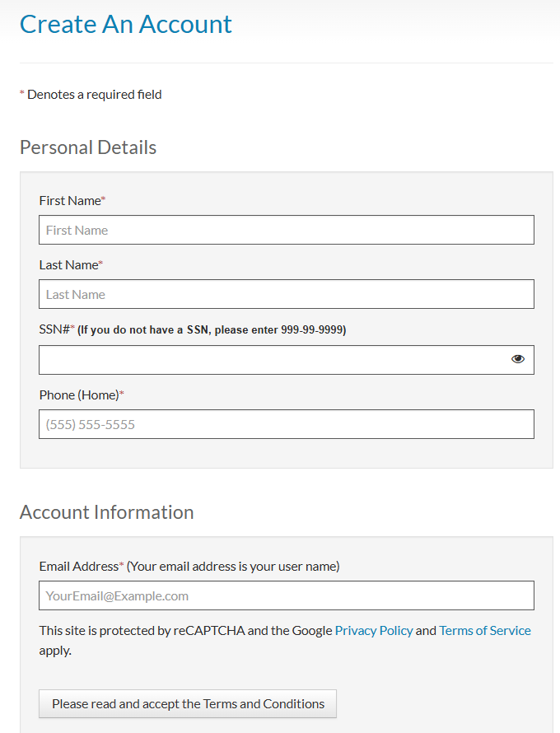Select the Last Name text box

[x=286, y=294]
